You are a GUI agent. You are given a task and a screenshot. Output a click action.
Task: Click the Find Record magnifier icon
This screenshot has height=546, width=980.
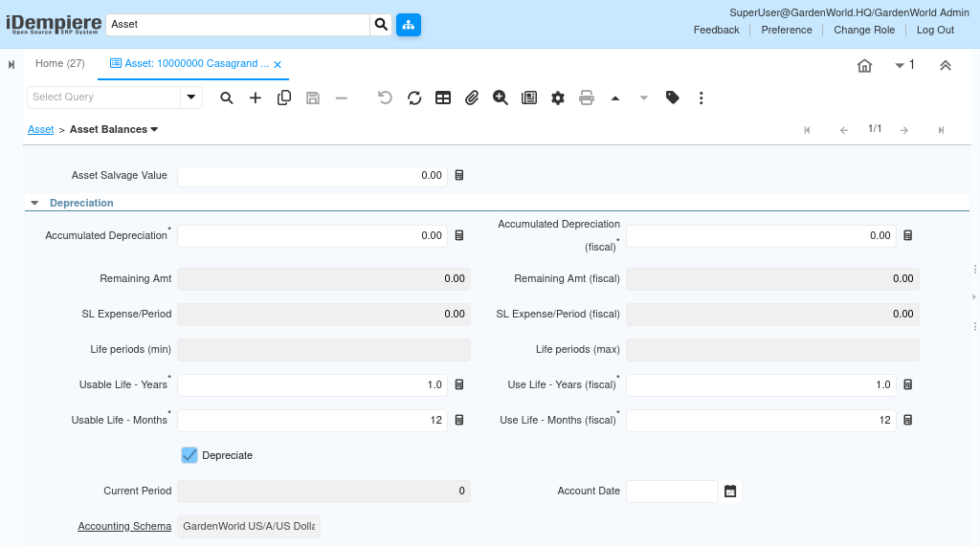pyautogui.click(x=227, y=98)
